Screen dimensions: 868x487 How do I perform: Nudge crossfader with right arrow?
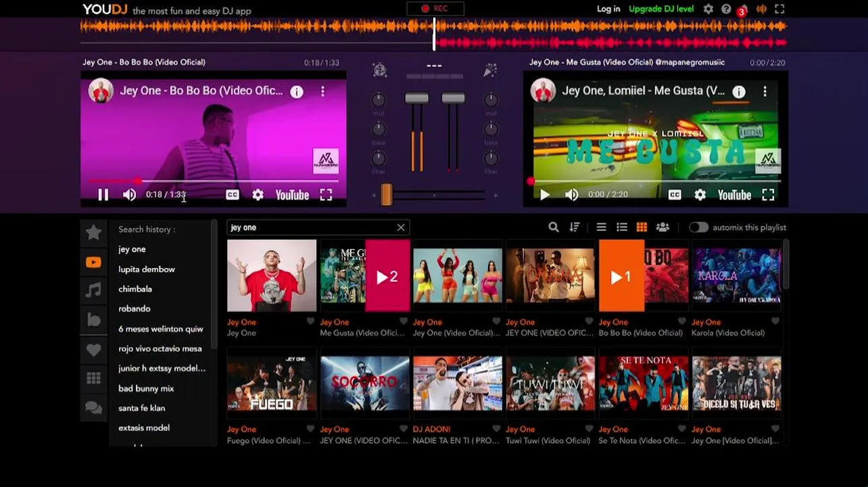pyautogui.click(x=496, y=195)
